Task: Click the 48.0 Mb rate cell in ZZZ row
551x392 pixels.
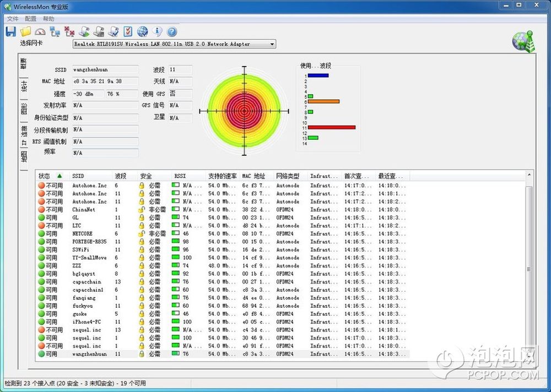Action: point(222,266)
